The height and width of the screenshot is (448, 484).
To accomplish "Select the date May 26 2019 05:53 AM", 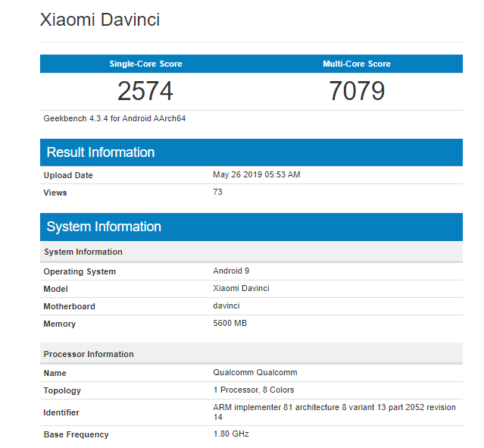I will [x=257, y=174].
